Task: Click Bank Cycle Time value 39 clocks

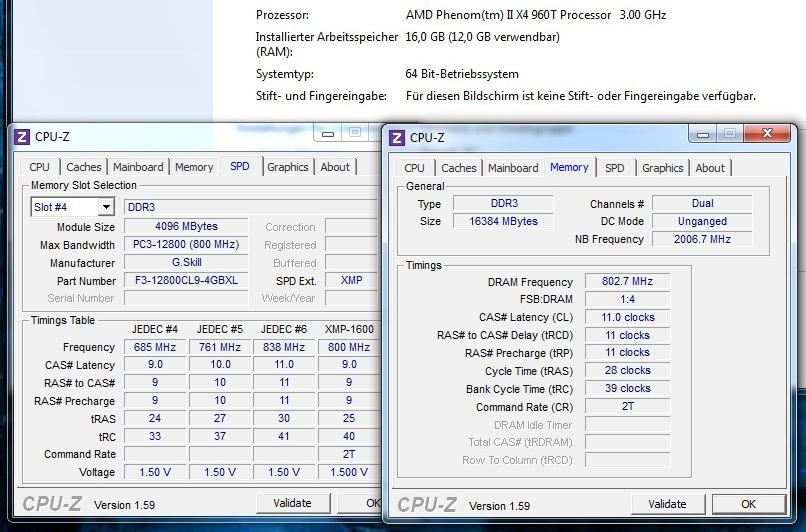Action: pos(628,389)
